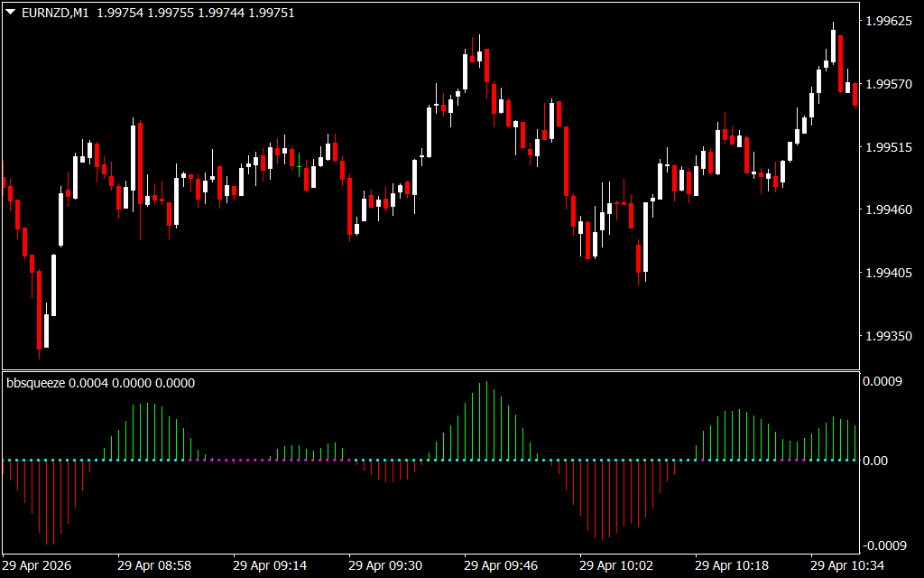924x578 pixels.
Task: Select the 1.99460 level on price scale
Action: [x=887, y=210]
